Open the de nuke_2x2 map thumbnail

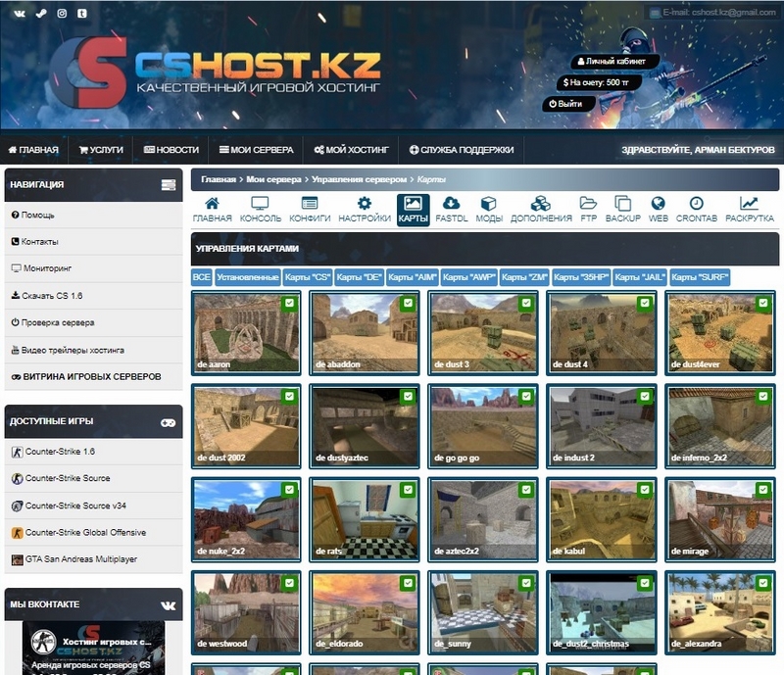[246, 520]
